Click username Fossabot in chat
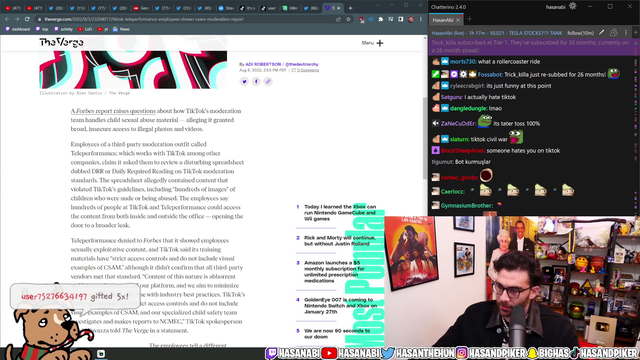The height and width of the screenshot is (360, 640). (490, 74)
